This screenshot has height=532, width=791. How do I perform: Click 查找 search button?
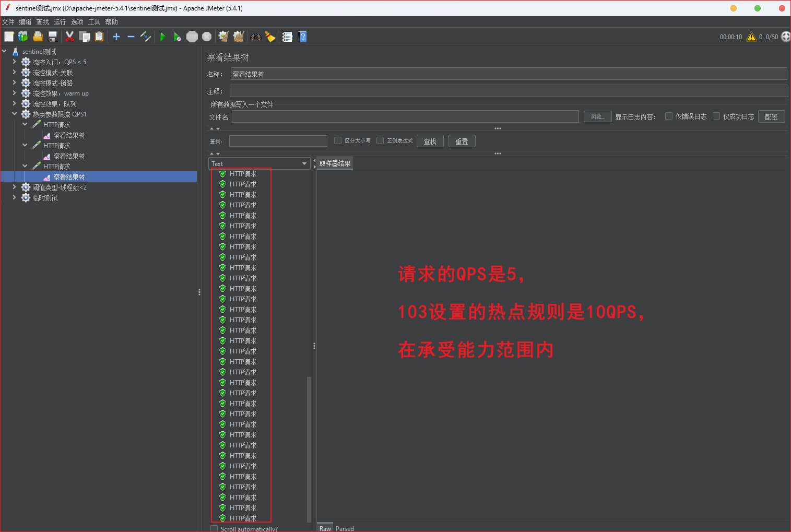coord(430,141)
